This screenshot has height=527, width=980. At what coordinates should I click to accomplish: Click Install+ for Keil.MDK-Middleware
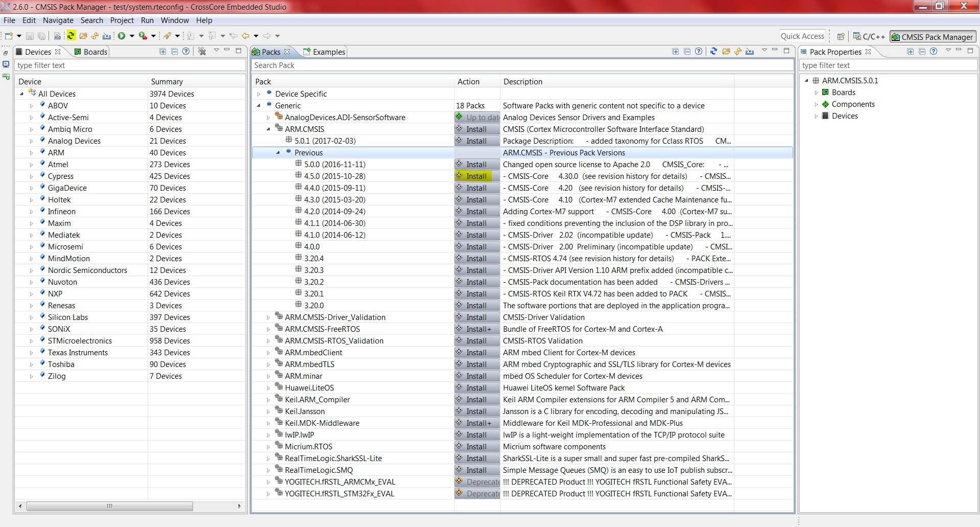[477, 423]
